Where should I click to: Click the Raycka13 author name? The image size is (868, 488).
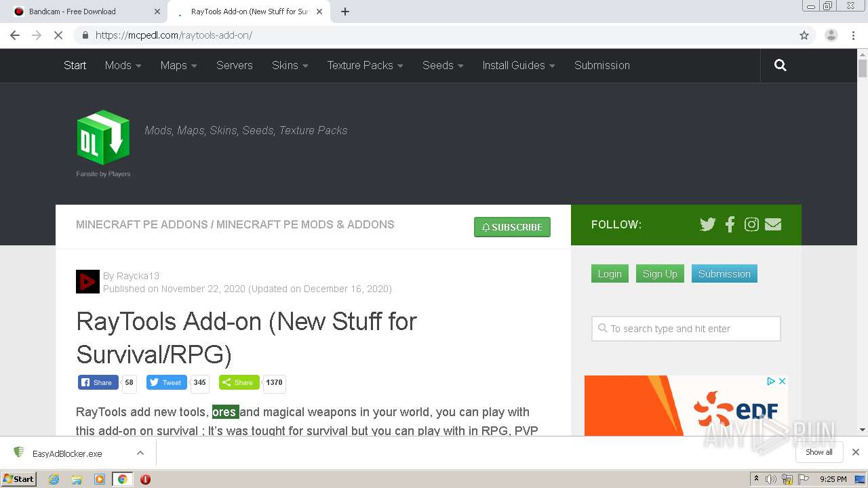pyautogui.click(x=138, y=276)
